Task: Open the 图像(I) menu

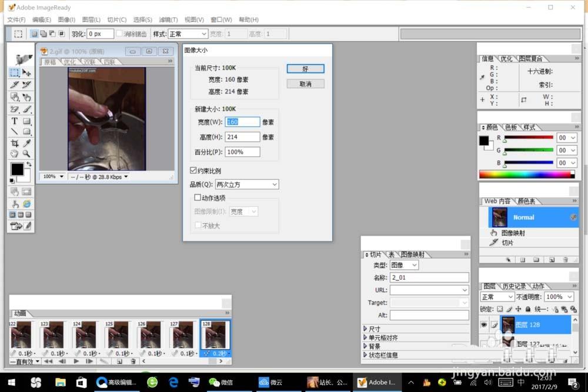Action: coord(66,20)
